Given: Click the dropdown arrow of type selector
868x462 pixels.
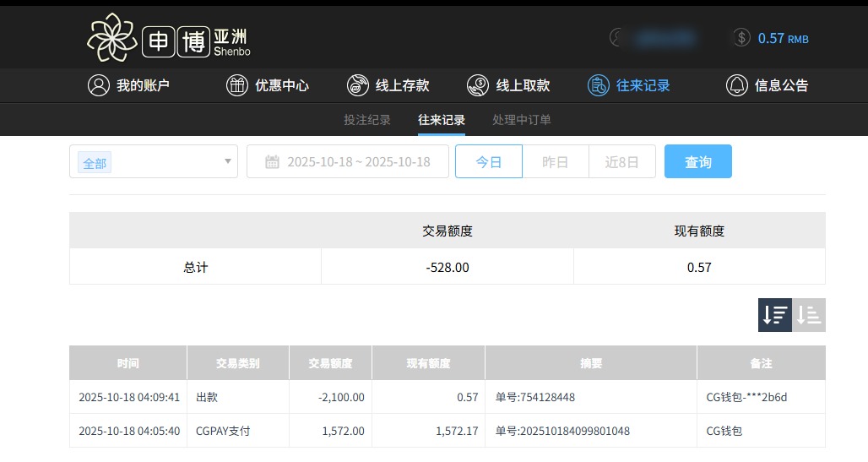Looking at the screenshot, I should point(227,161).
